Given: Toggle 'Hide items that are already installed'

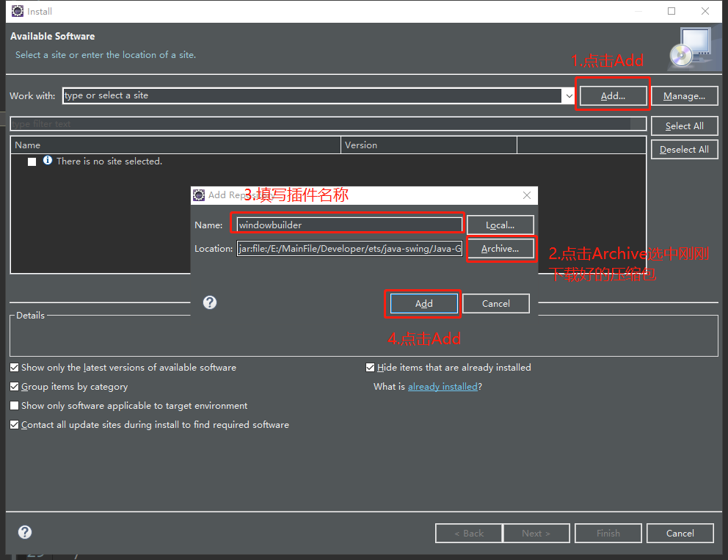Looking at the screenshot, I should coord(370,367).
